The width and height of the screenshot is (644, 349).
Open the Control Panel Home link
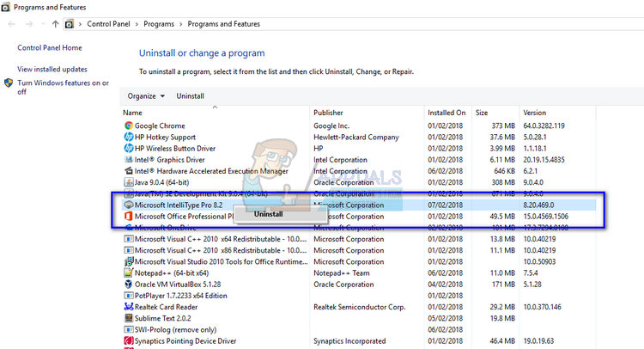click(50, 48)
